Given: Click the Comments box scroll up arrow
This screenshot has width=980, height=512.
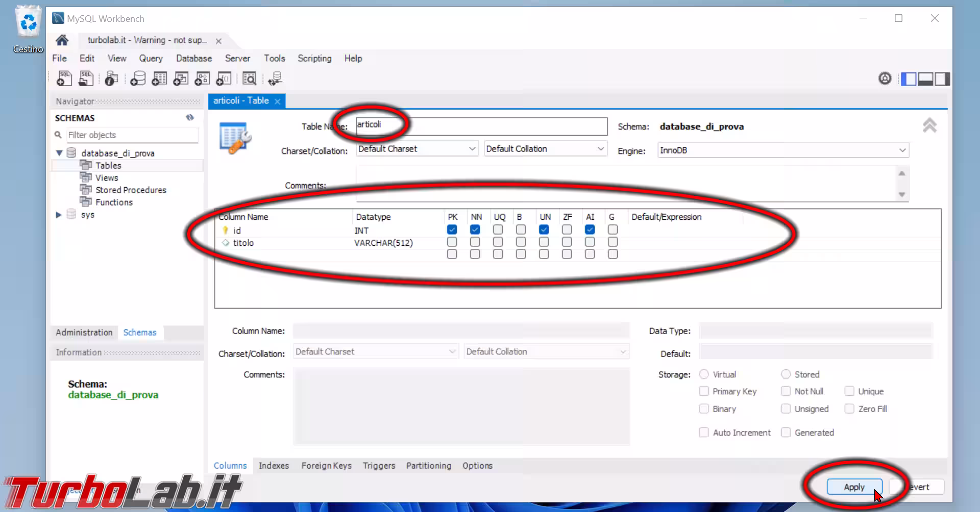Looking at the screenshot, I should pyautogui.click(x=902, y=173).
